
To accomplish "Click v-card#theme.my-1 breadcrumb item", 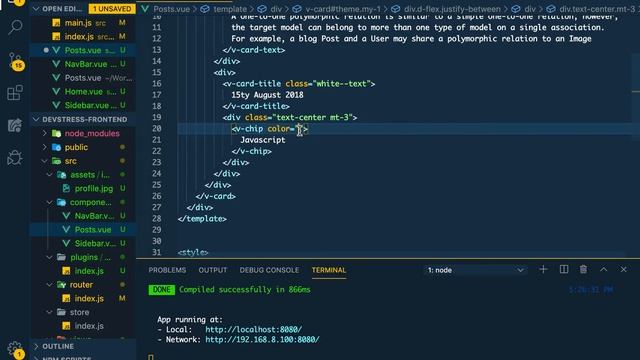I will coord(342,9).
